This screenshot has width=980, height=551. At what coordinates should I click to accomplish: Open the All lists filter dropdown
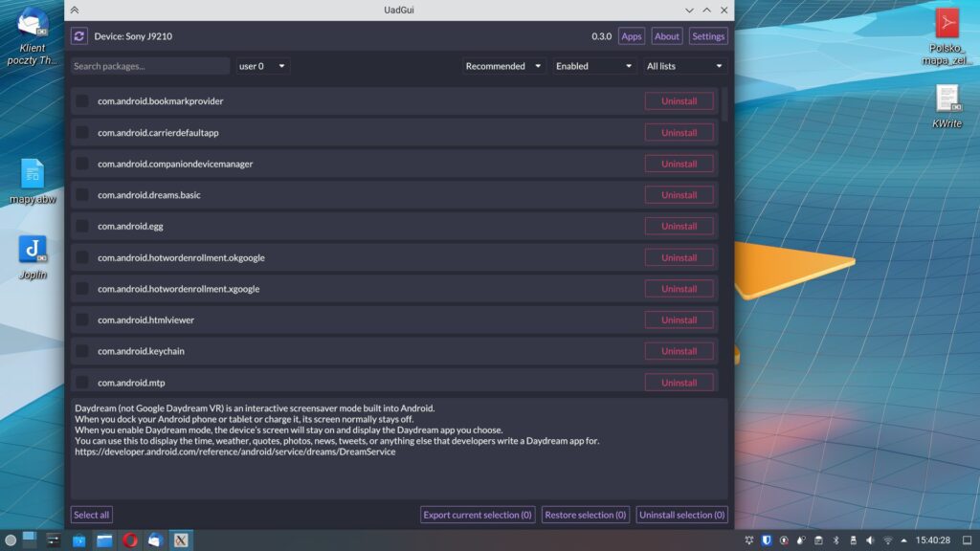pyautogui.click(x=685, y=66)
